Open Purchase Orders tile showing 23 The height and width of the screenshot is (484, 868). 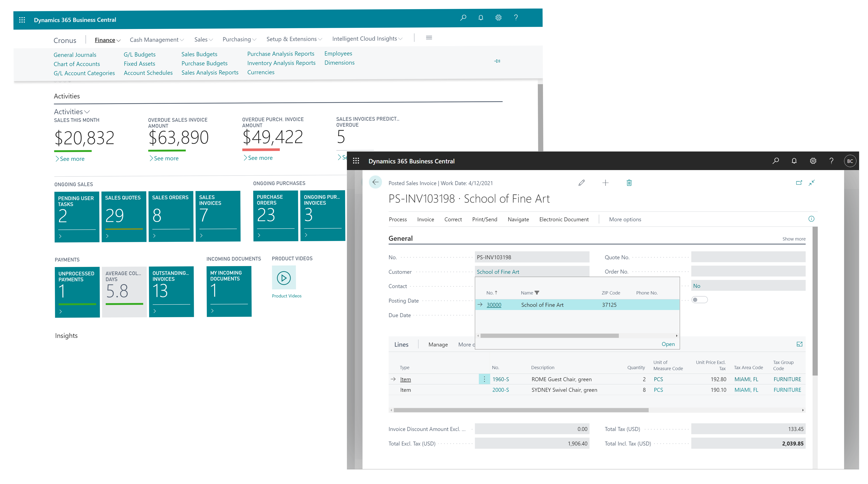coord(276,216)
